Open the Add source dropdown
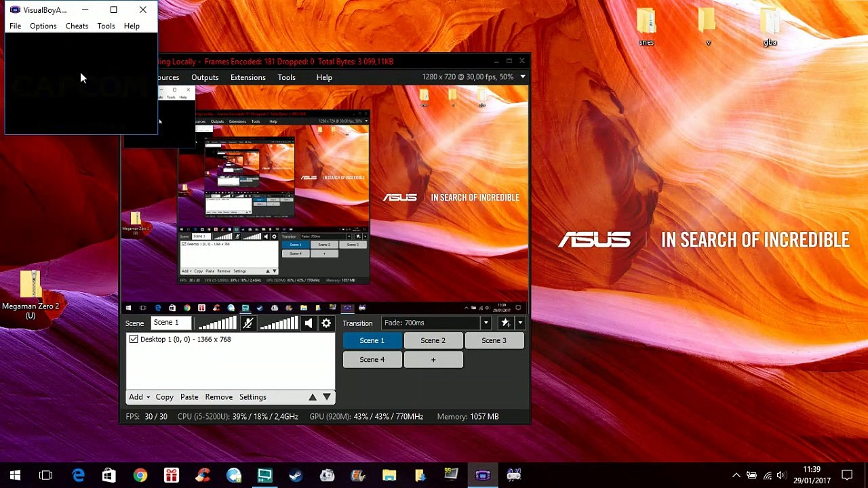Viewport: 868px width, 488px height. point(140,397)
